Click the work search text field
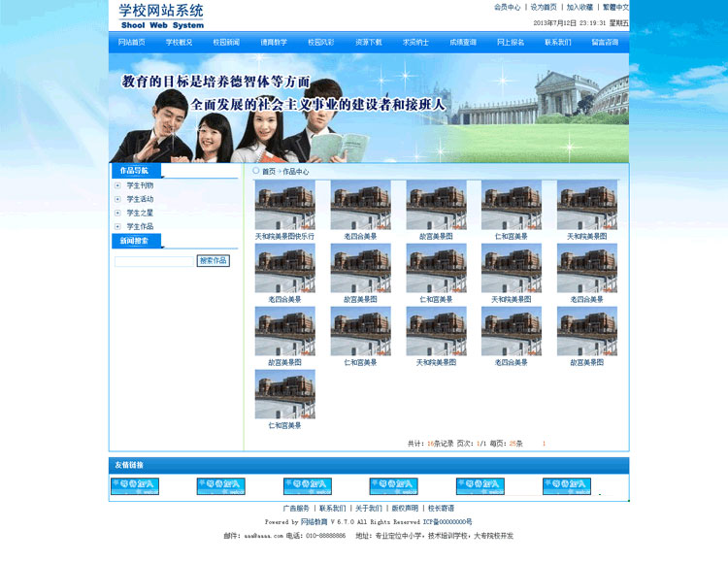Viewport: 728px width, 563px height. (154, 261)
